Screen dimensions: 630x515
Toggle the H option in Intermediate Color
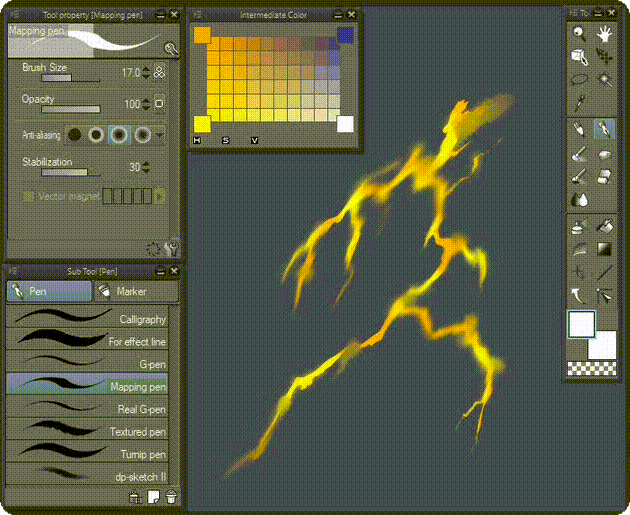[197, 140]
